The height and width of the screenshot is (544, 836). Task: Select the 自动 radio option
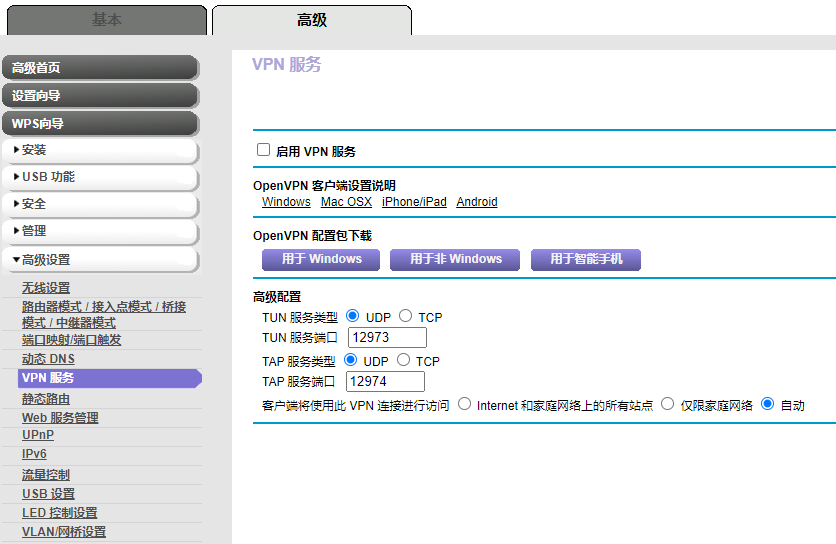coord(767,404)
